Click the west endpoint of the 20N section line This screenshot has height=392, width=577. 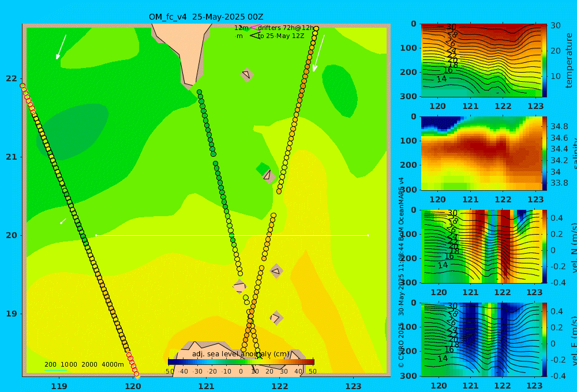point(96,235)
